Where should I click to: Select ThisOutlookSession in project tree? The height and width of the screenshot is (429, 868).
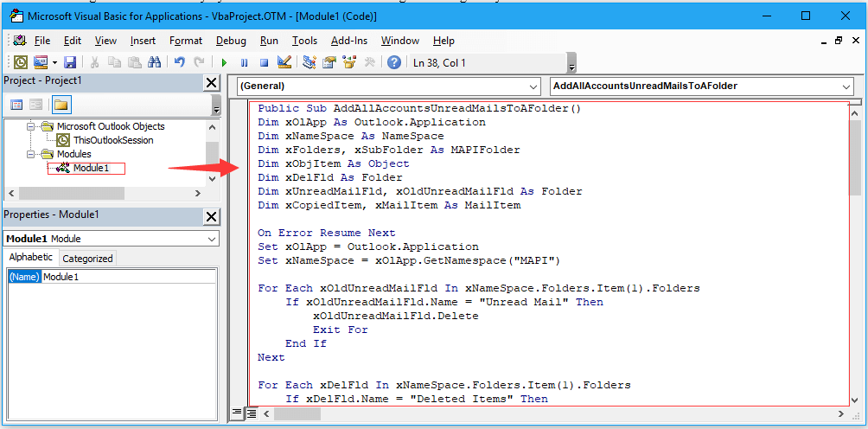(x=113, y=140)
